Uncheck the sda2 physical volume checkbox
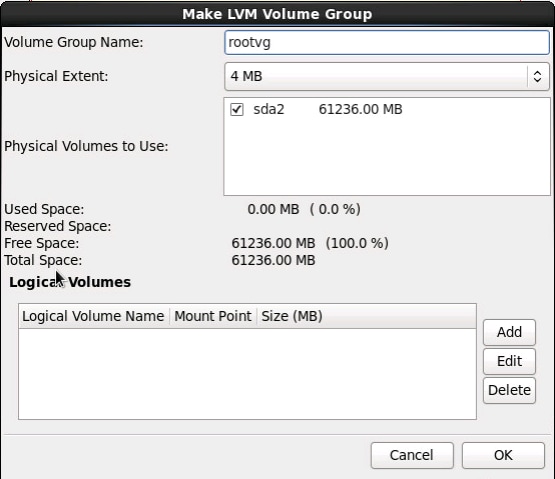Viewport: 555px width, 479px height. (x=236, y=109)
